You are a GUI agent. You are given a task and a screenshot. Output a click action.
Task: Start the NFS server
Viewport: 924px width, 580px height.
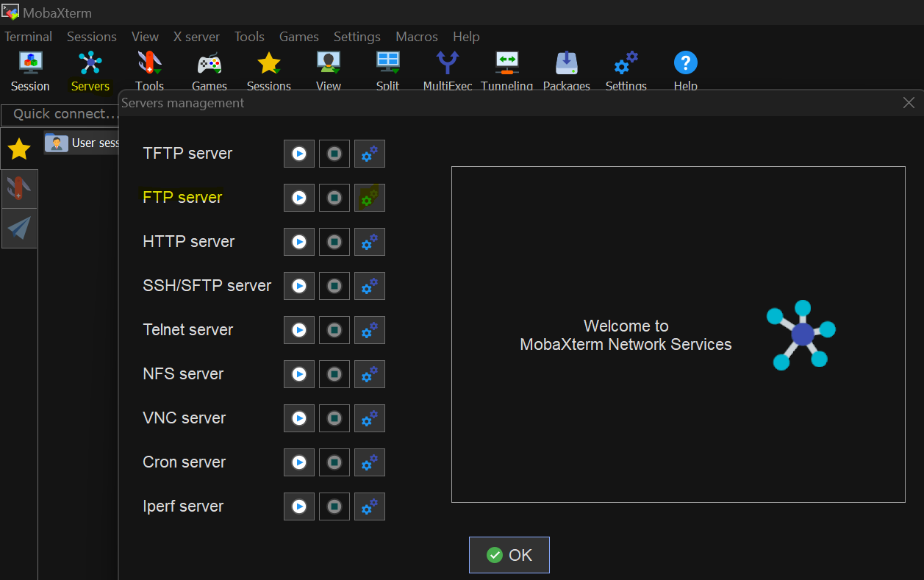(299, 374)
